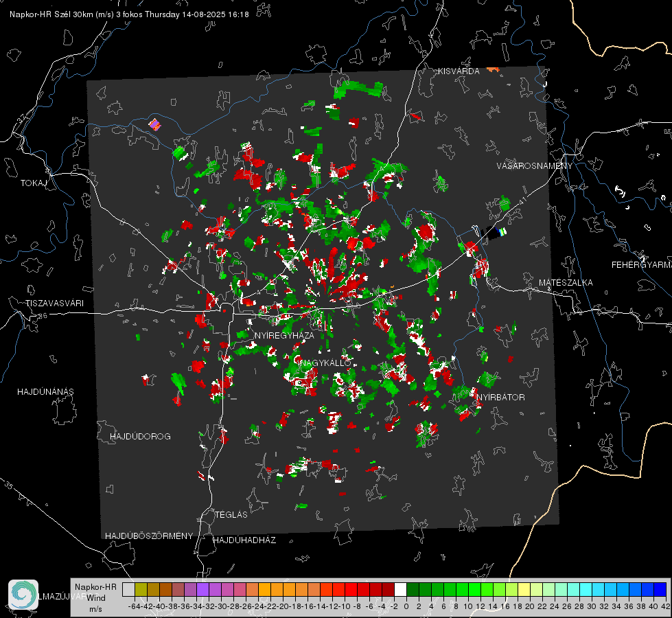Click the orange echo patch next to Kisvárda

[493, 69]
